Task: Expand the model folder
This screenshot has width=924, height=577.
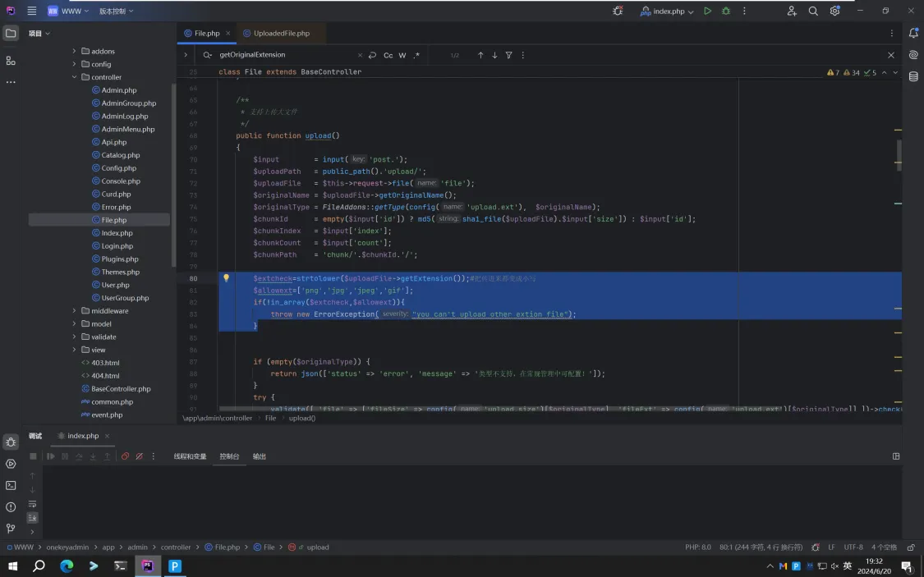Action: coord(74,324)
